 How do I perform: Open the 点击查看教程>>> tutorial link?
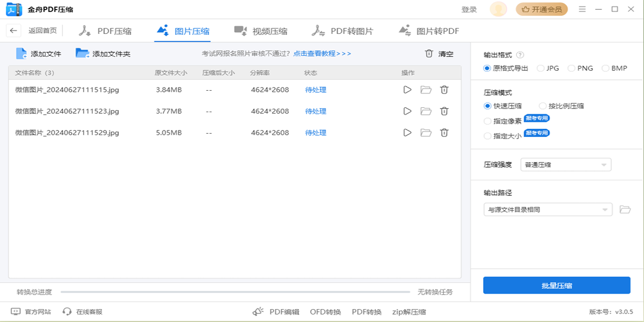[x=322, y=54]
